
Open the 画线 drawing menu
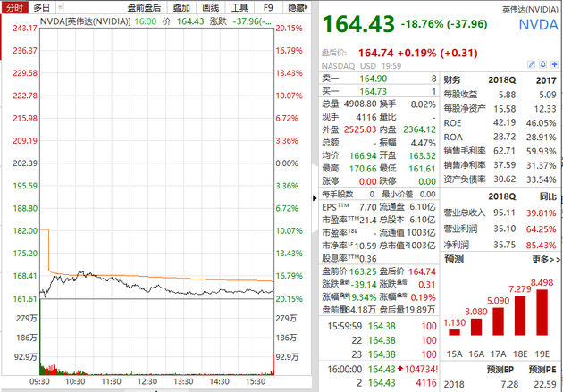[x=210, y=7]
